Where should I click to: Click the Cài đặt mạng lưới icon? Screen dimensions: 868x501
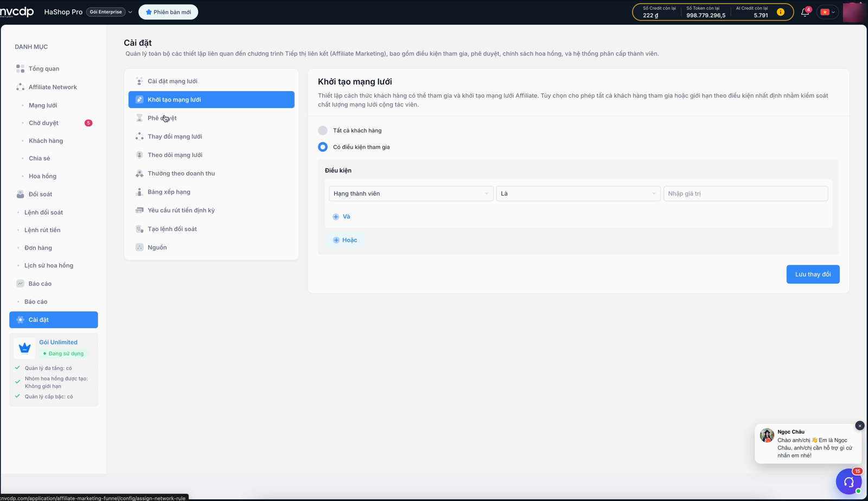pos(139,81)
